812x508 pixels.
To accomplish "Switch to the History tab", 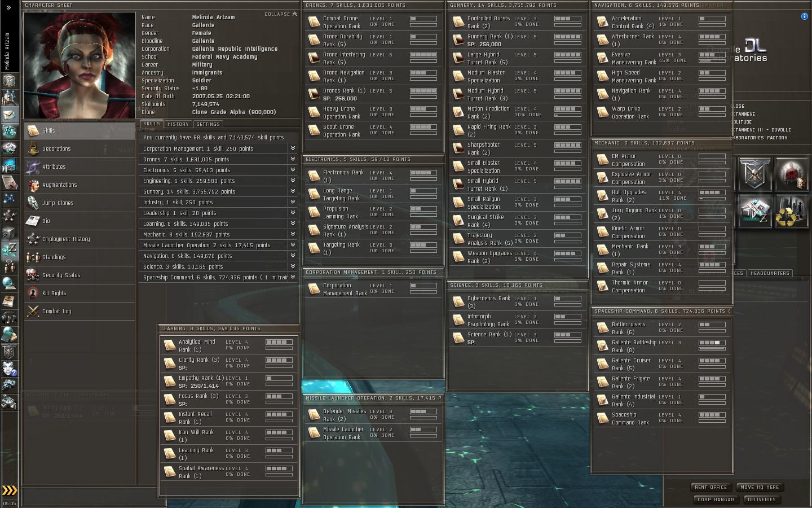I will pyautogui.click(x=178, y=124).
